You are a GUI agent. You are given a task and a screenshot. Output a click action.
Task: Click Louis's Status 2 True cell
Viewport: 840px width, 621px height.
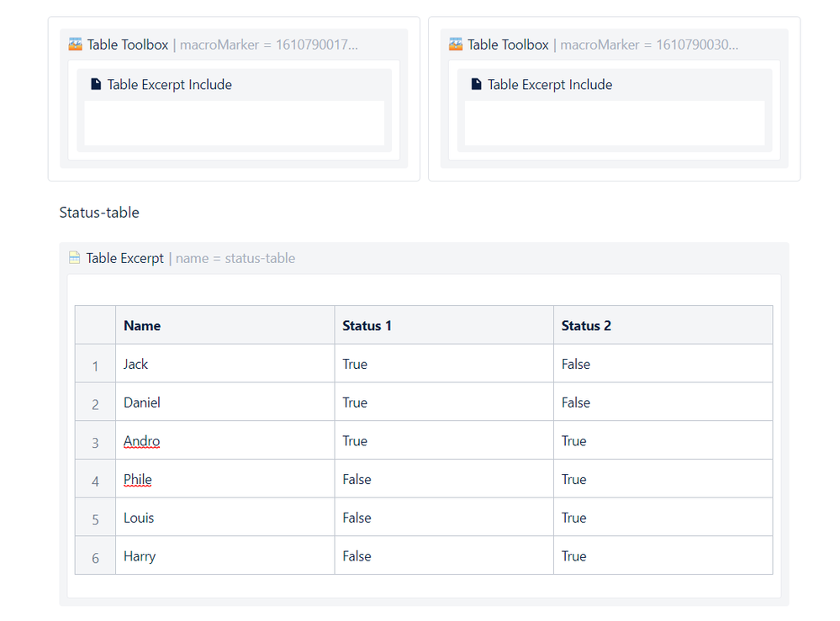tap(663, 518)
